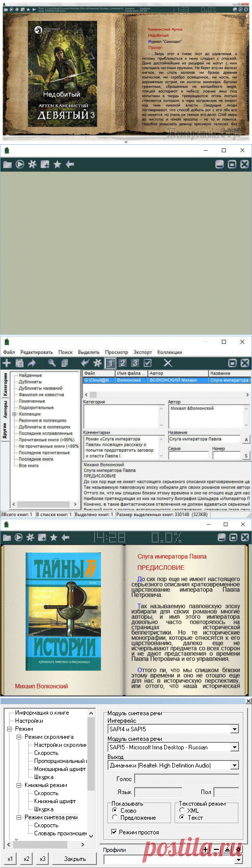Viewport: 252px width, 868px height.
Task: Click checked-box select icon in library toolbar
Action: click(148, 363)
